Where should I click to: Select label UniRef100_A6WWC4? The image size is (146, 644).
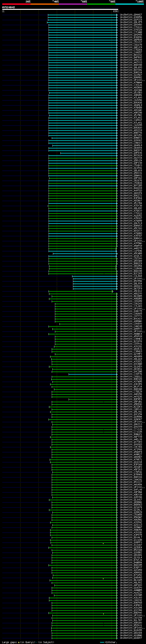[131, 334]
